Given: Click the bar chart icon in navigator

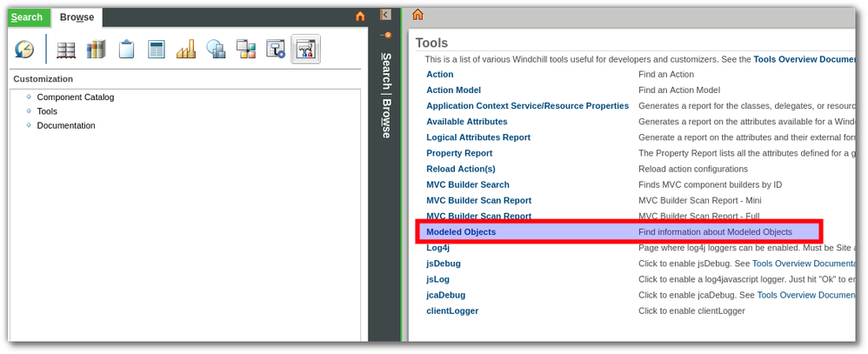Looking at the screenshot, I should (x=186, y=50).
